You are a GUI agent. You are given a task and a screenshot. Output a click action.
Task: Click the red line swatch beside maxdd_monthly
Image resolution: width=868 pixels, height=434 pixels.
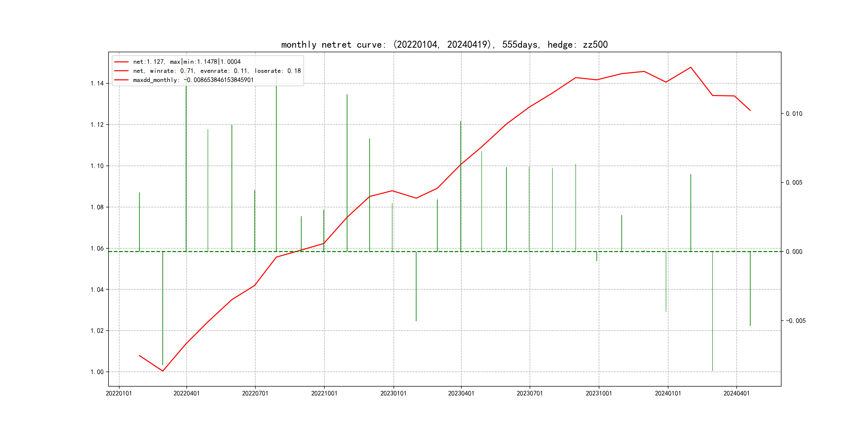[x=121, y=80]
